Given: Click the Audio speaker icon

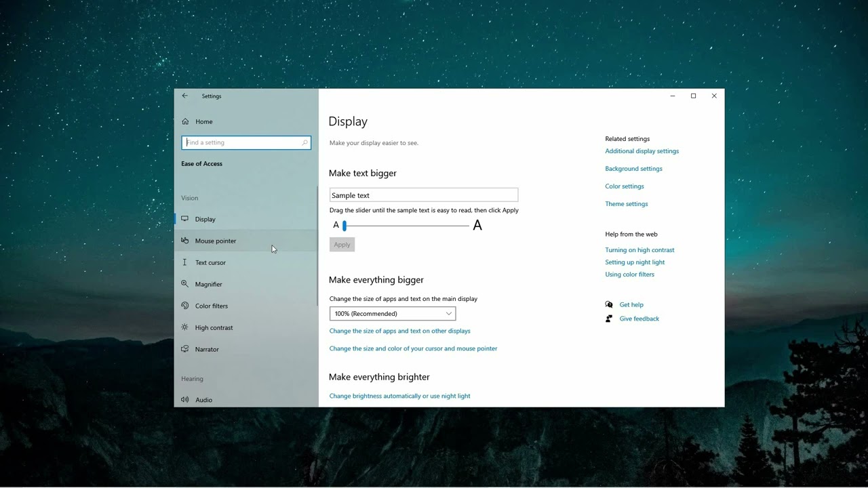Looking at the screenshot, I should coord(184,400).
